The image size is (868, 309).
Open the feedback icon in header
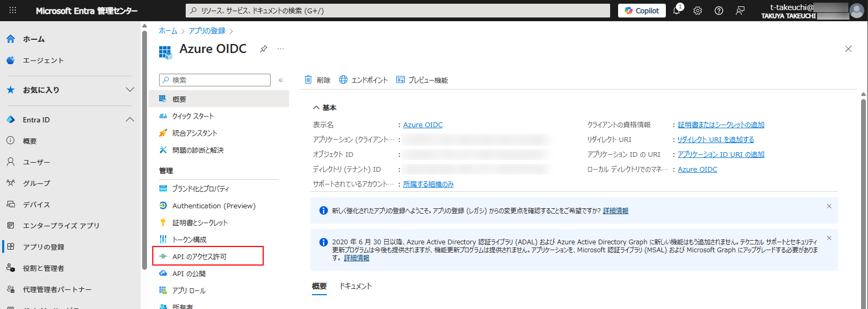740,11
